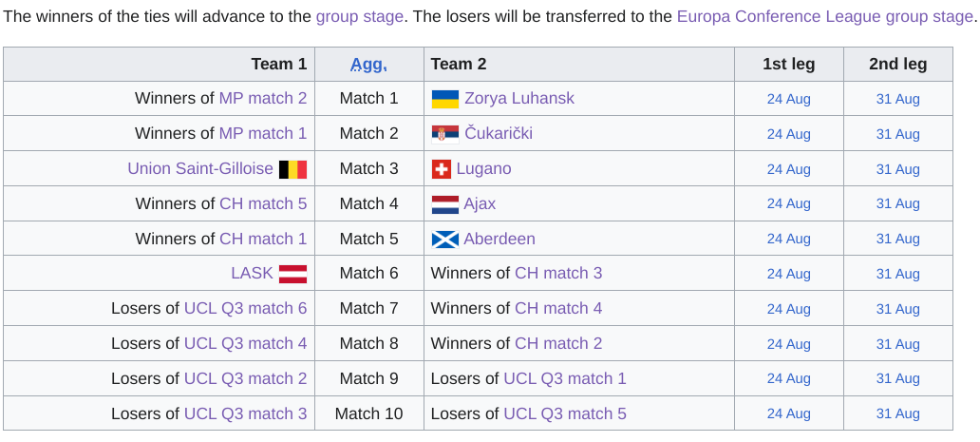Open Europa Conference League group stage link

[824, 16]
